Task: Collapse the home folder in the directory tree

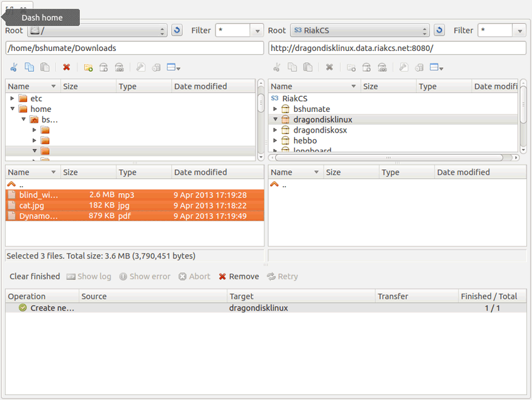Action: pos(13,108)
